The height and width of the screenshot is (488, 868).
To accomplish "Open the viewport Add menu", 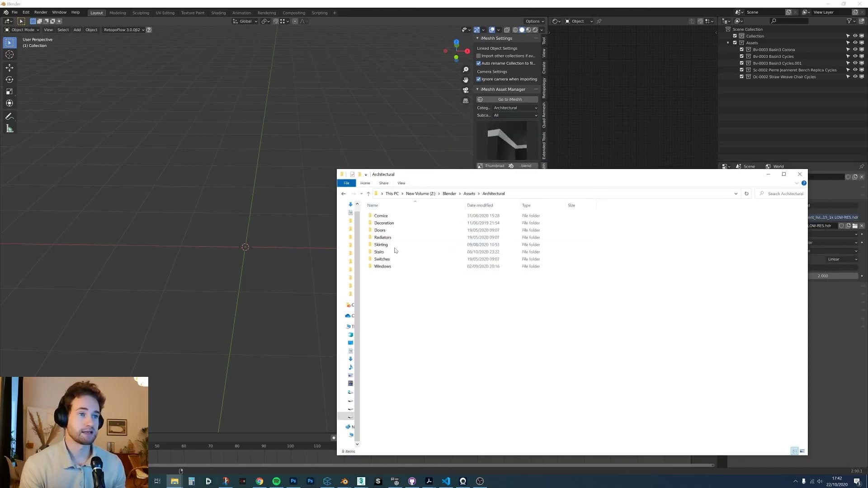I will click(77, 30).
